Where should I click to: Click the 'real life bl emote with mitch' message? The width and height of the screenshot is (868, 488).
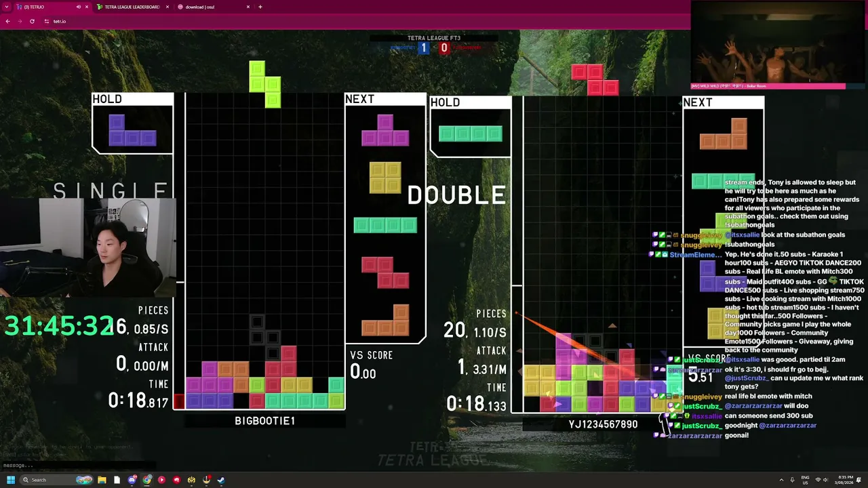[x=768, y=396]
